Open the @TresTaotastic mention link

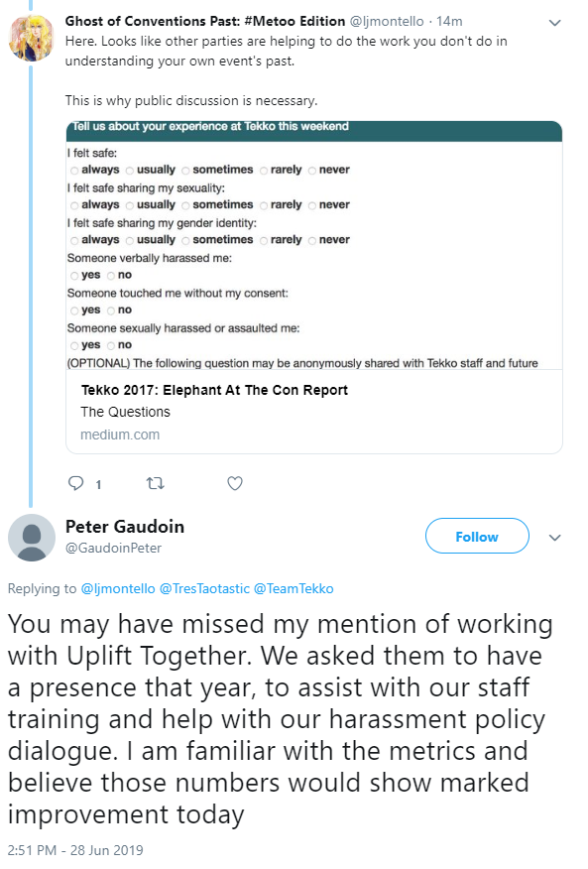tap(204, 588)
